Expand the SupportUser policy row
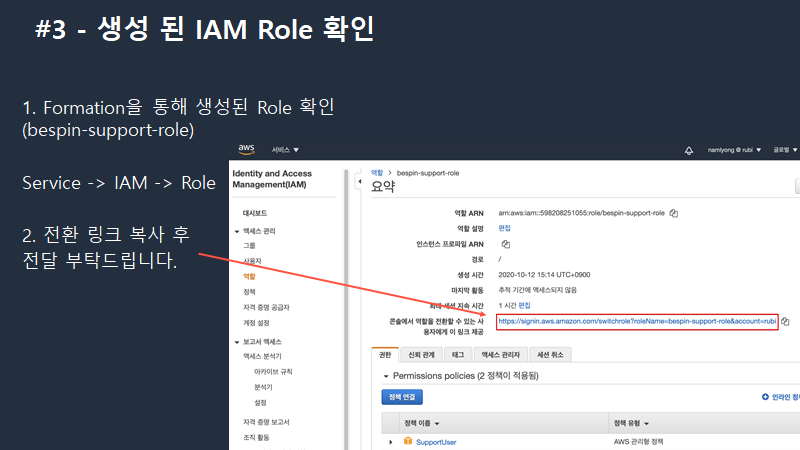Image resolution: width=800 pixels, height=450 pixels. click(391, 442)
